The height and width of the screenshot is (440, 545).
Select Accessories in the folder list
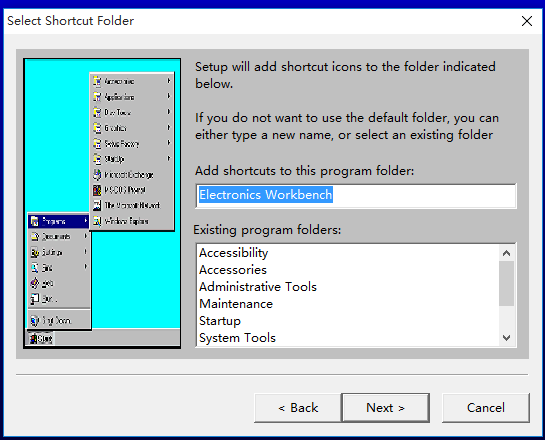[233, 270]
